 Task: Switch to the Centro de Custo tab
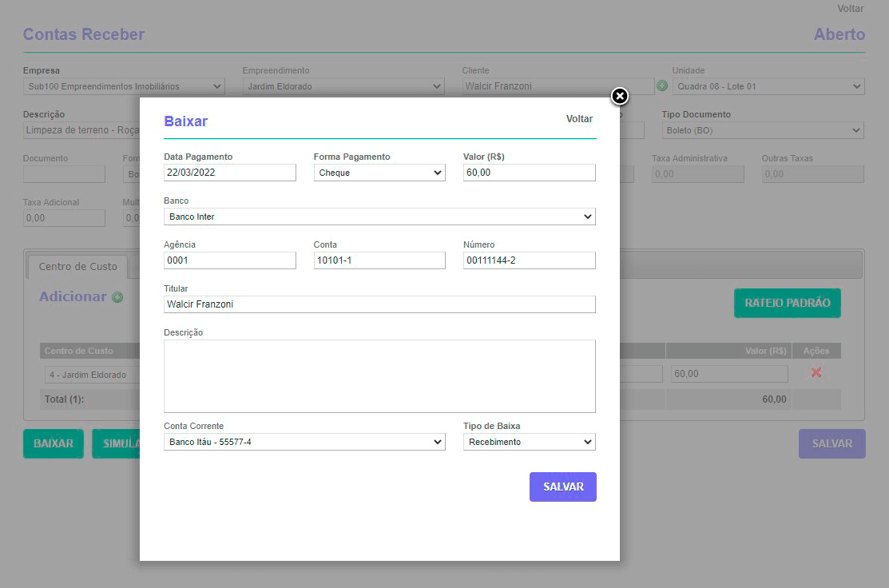point(78,267)
